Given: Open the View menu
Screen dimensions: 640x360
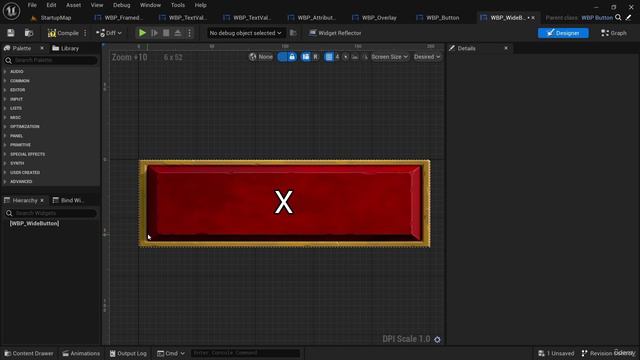Looking at the screenshot, I should tap(97, 5).
